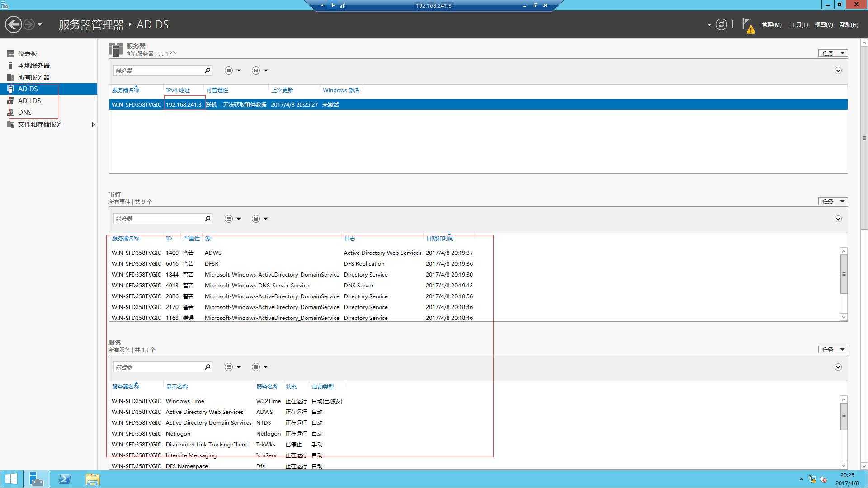This screenshot has width=868, height=488.
Task: Expand the 事件 filter panel chevron
Action: coord(838,219)
